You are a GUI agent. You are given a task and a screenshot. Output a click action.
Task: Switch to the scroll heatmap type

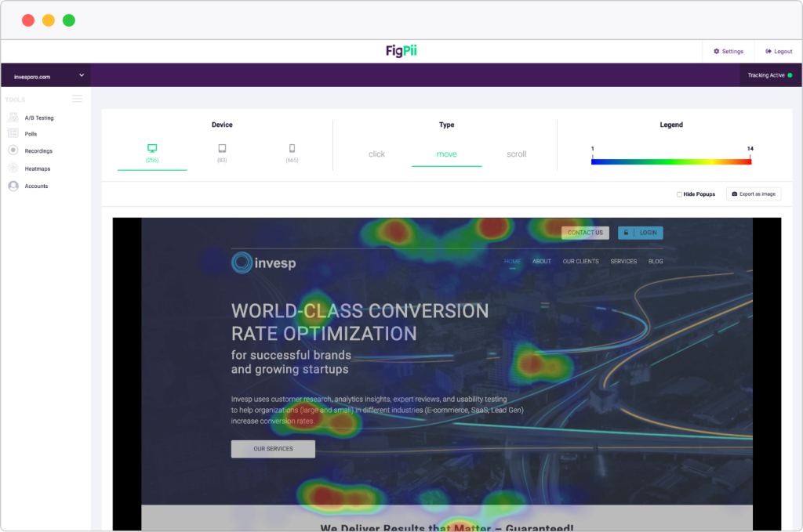click(517, 154)
